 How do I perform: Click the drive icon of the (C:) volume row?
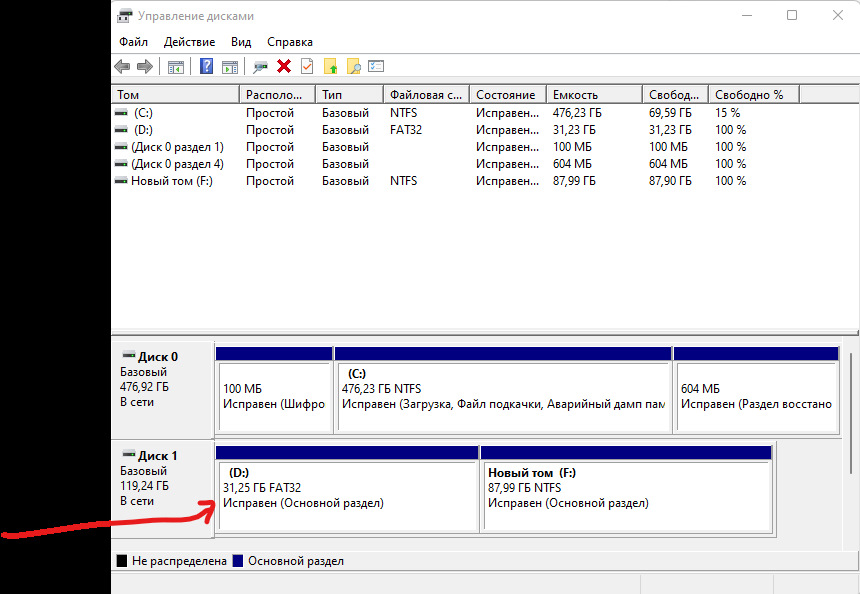(121, 113)
